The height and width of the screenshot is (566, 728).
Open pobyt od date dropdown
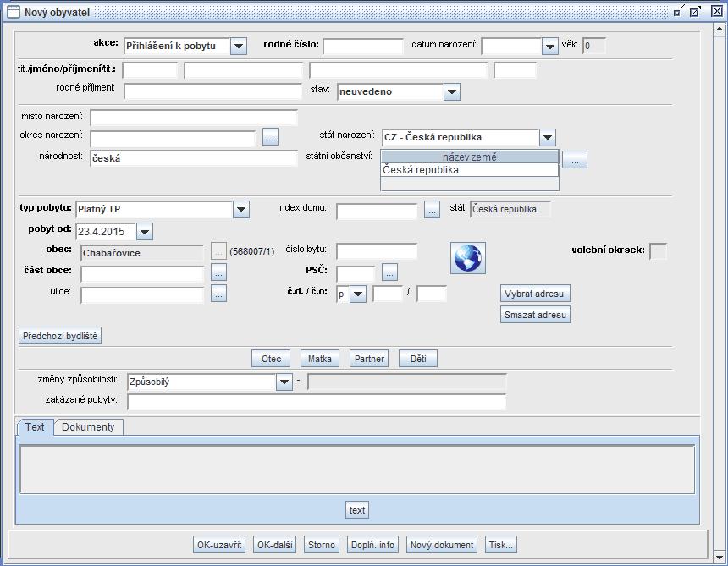click(145, 232)
